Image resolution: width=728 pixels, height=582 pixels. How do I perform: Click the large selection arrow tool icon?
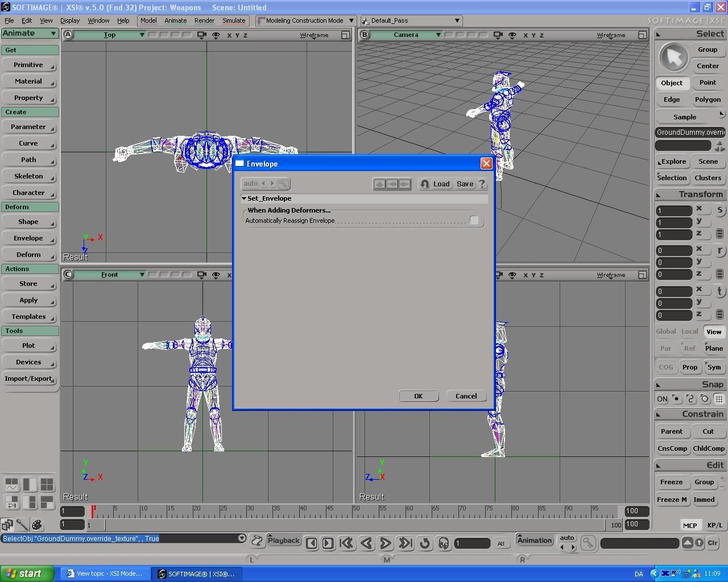[674, 57]
